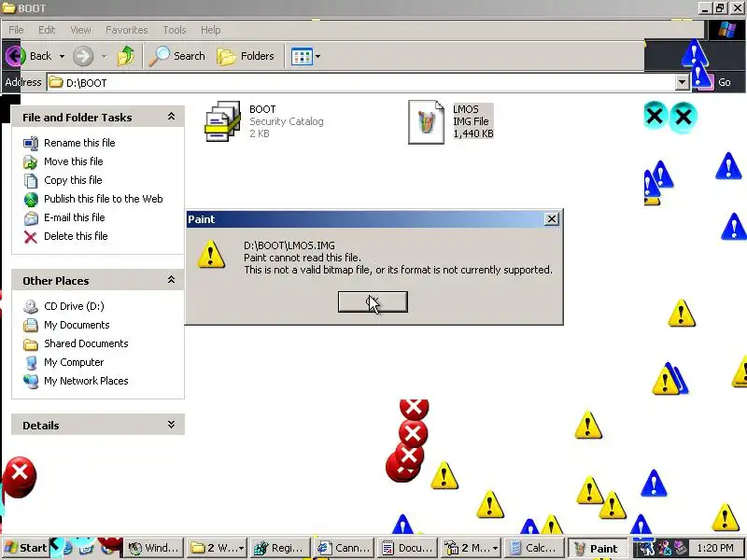
Task: Click Copy this file
Action: (73, 180)
